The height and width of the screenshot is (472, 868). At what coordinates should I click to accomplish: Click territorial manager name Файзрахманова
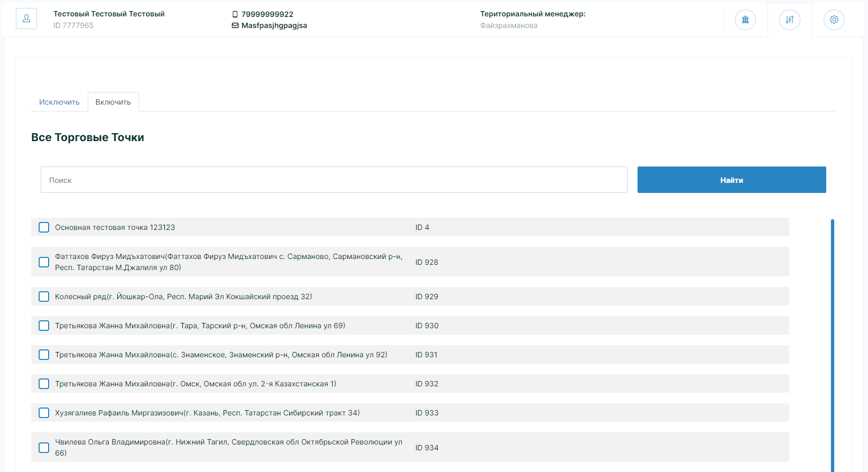(509, 25)
